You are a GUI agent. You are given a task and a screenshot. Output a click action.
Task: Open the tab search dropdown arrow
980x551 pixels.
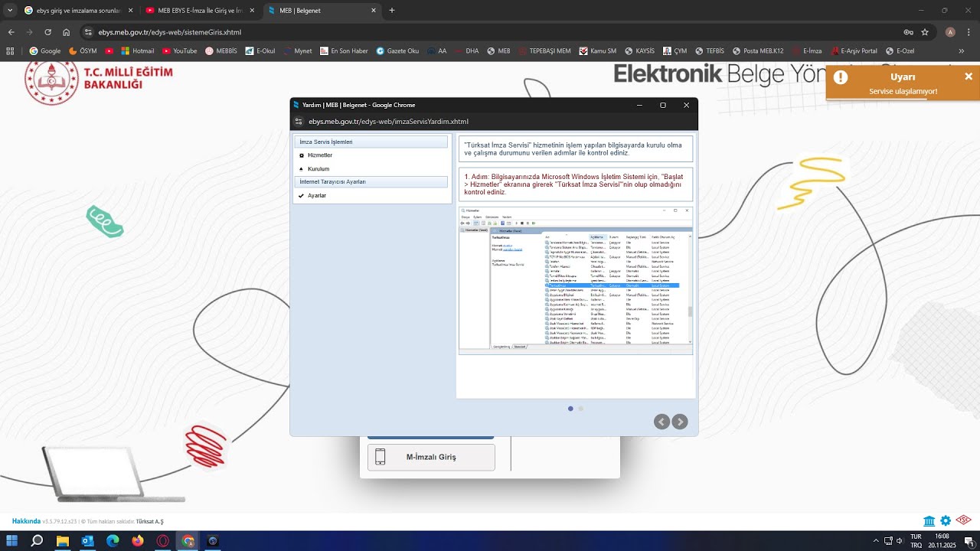10,10
